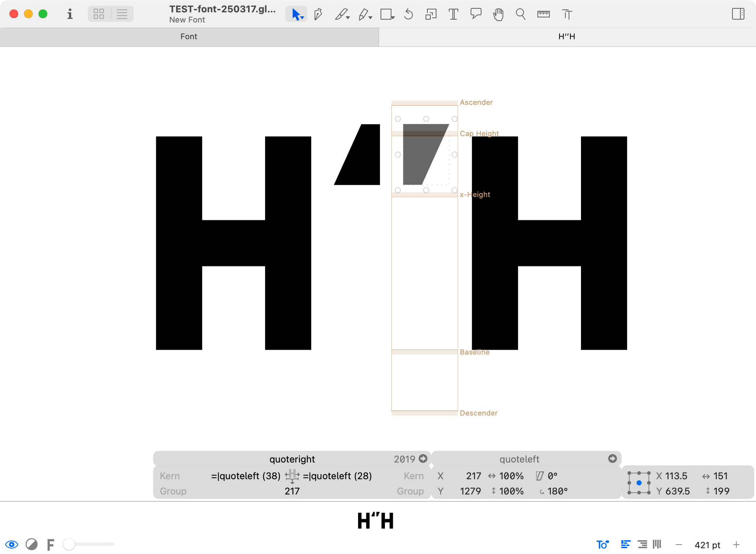Switch to the Font tab
Image resolution: width=756 pixels, height=554 pixels.
pyautogui.click(x=189, y=37)
